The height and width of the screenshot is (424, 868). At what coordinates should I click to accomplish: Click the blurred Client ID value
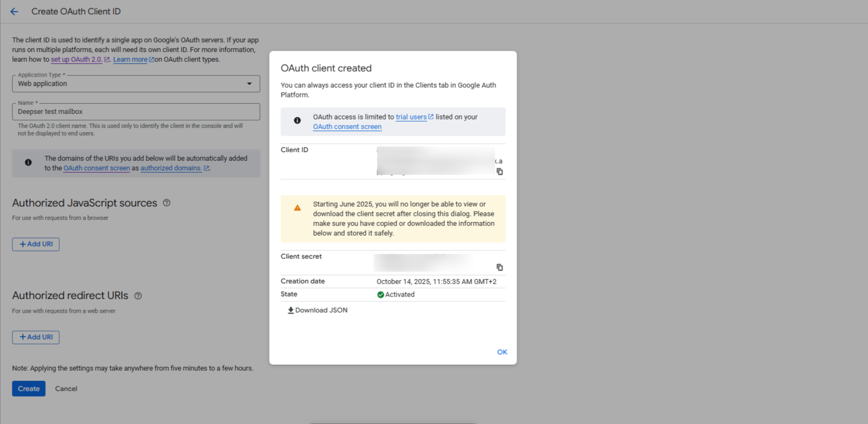tap(436, 161)
